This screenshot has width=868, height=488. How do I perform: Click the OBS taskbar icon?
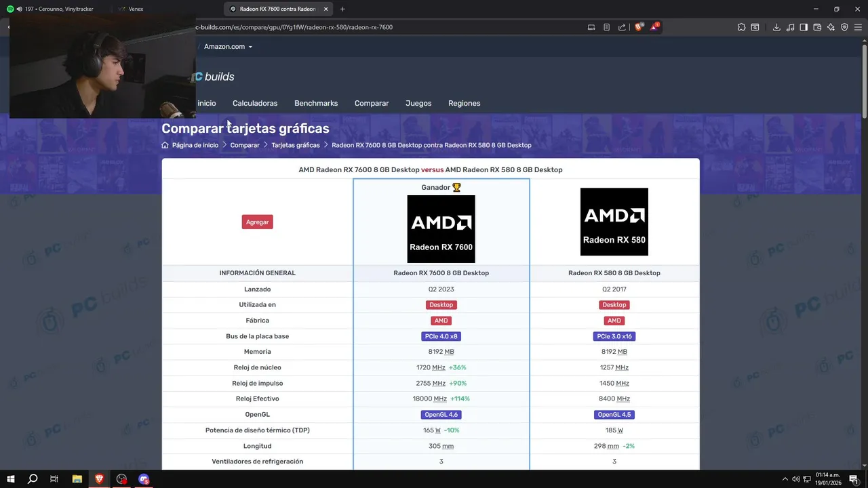121,479
